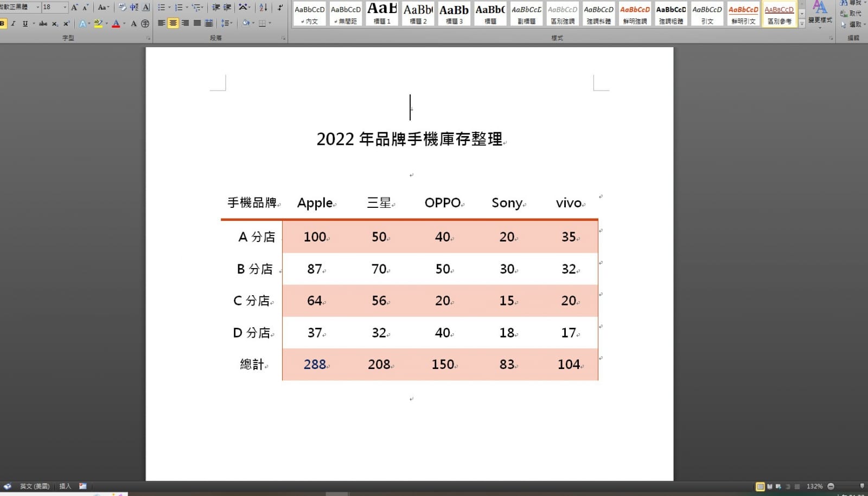This screenshot has height=496, width=868.
Task: Select Align Text Left
Action: [x=162, y=23]
